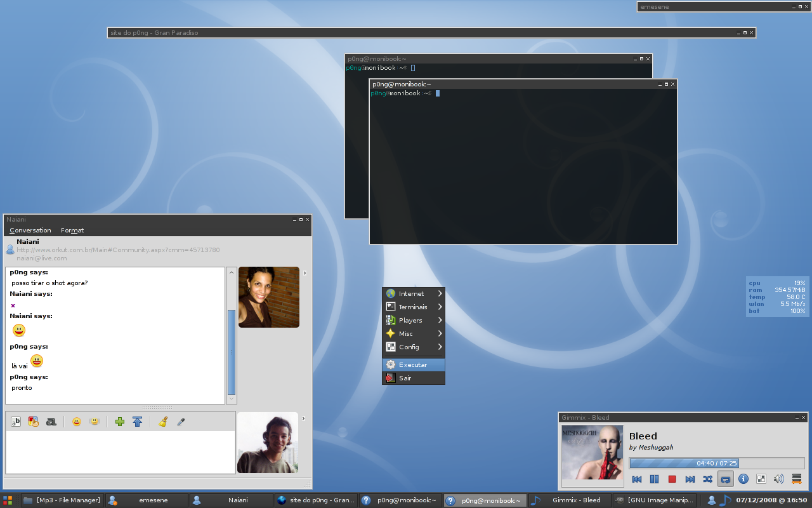Invite a contact with the green plus icon
The height and width of the screenshot is (508, 812).
[x=119, y=422]
